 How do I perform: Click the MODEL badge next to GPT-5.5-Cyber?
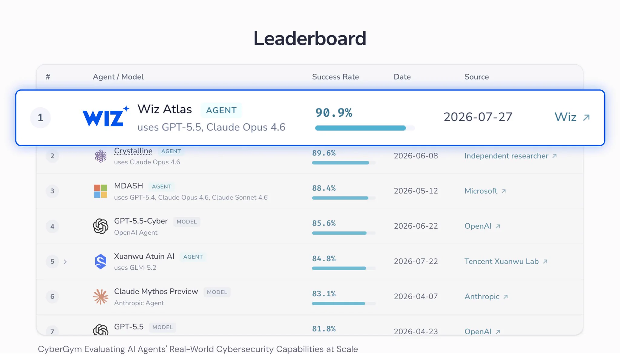187,222
